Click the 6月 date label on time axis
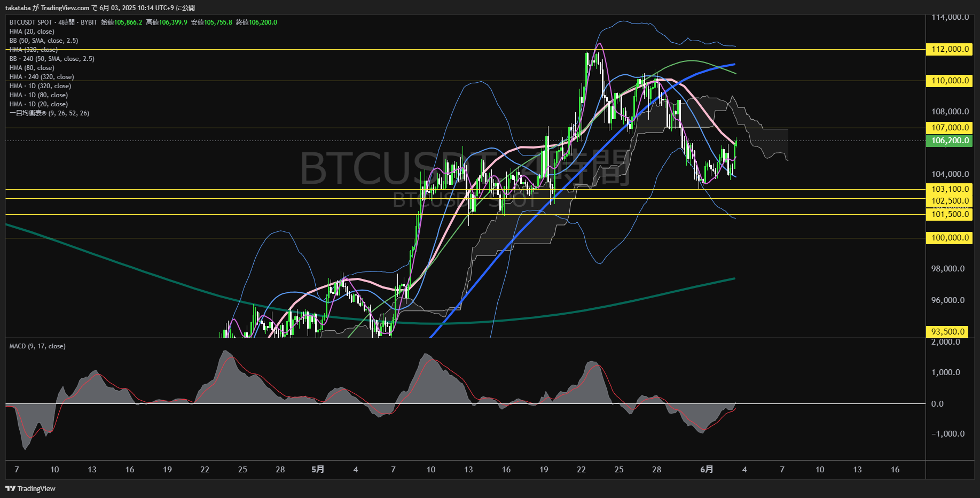The height and width of the screenshot is (498, 980). click(707, 469)
